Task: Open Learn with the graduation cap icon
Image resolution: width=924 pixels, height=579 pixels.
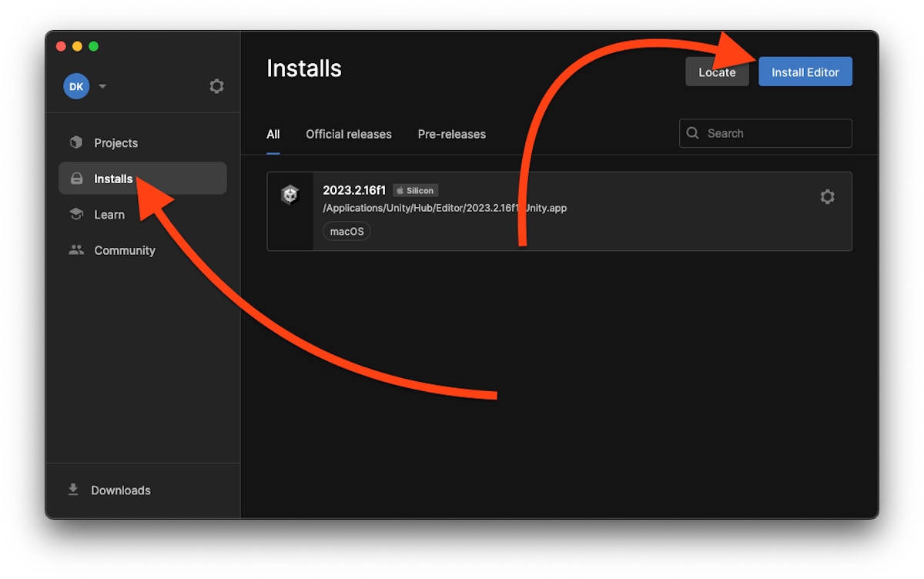Action: coord(76,215)
